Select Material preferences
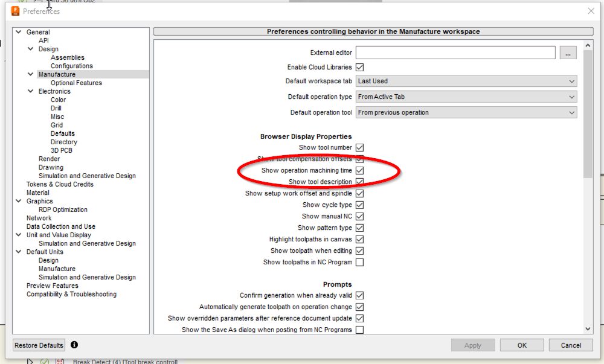604x364 pixels. point(37,193)
